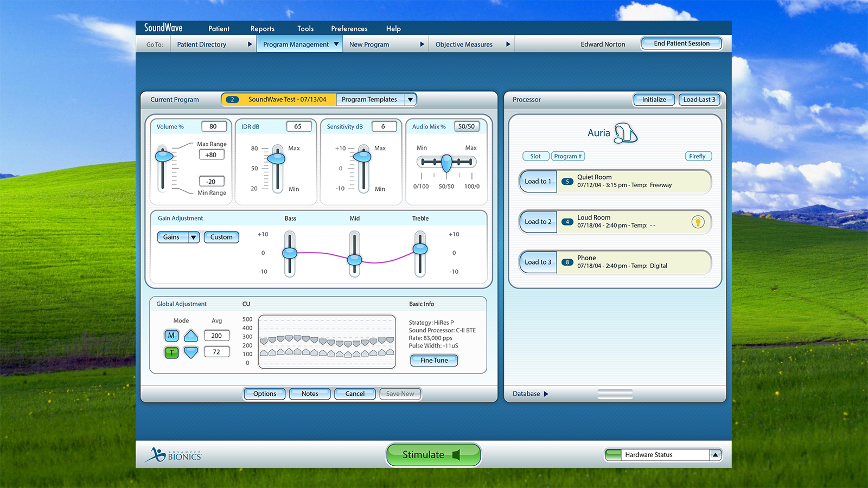The width and height of the screenshot is (868, 488).
Task: Toggle the Firefly option
Action: pyautogui.click(x=698, y=156)
